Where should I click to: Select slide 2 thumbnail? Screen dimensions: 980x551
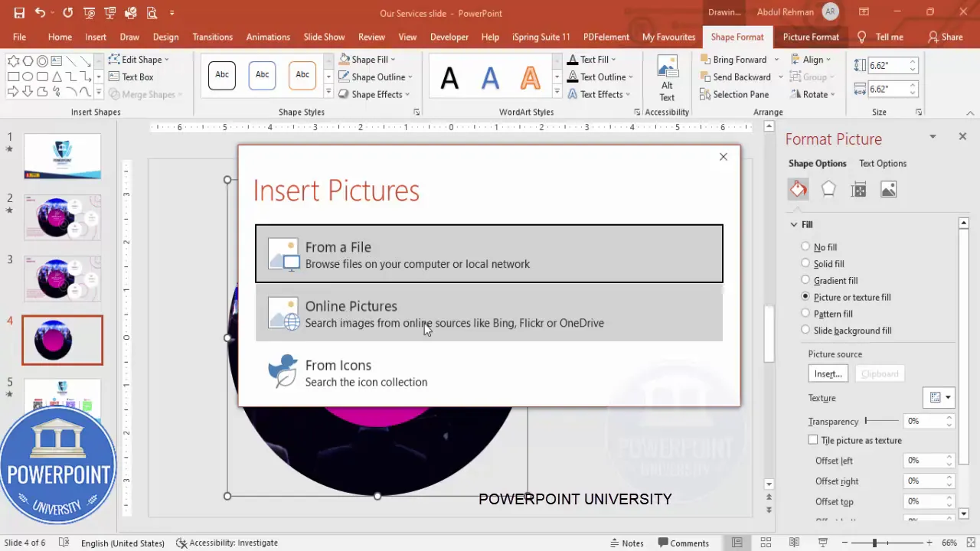point(62,217)
